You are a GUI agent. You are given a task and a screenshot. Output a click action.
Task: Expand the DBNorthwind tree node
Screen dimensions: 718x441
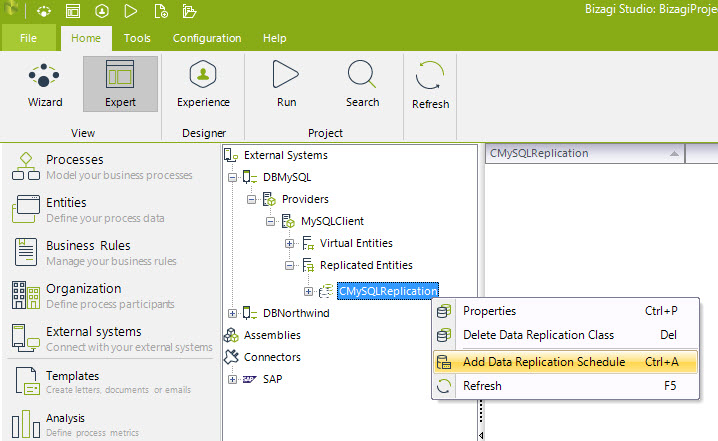pyautogui.click(x=232, y=313)
